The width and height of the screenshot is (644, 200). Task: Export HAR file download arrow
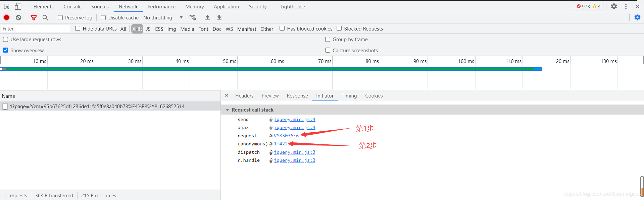[219, 17]
